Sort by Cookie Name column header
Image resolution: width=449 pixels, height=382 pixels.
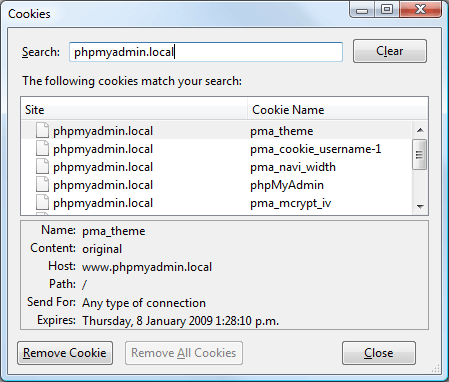coord(337,110)
